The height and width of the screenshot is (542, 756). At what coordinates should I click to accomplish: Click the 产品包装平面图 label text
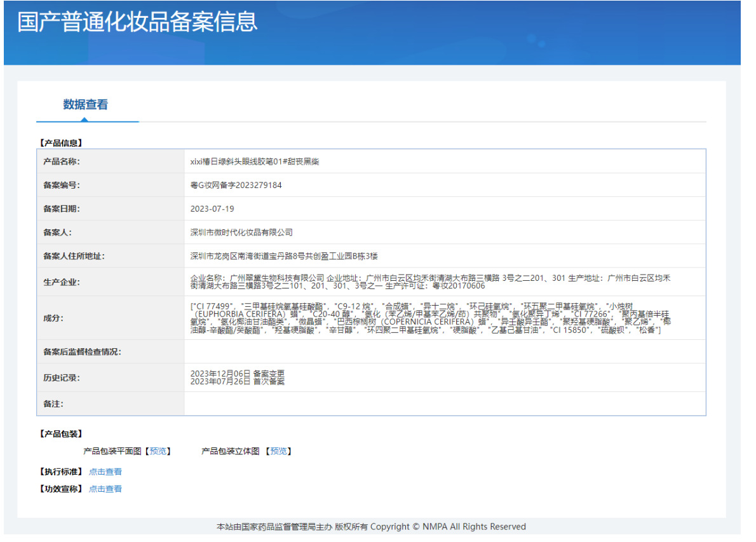(112, 451)
